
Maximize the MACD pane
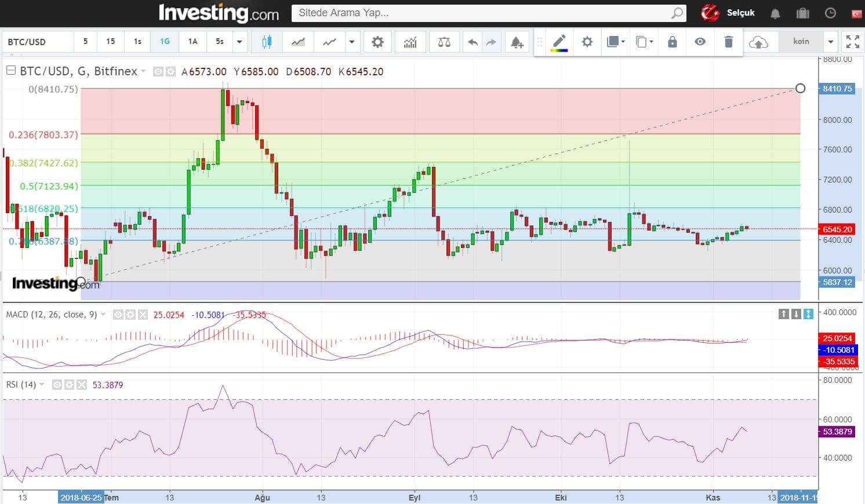click(809, 314)
